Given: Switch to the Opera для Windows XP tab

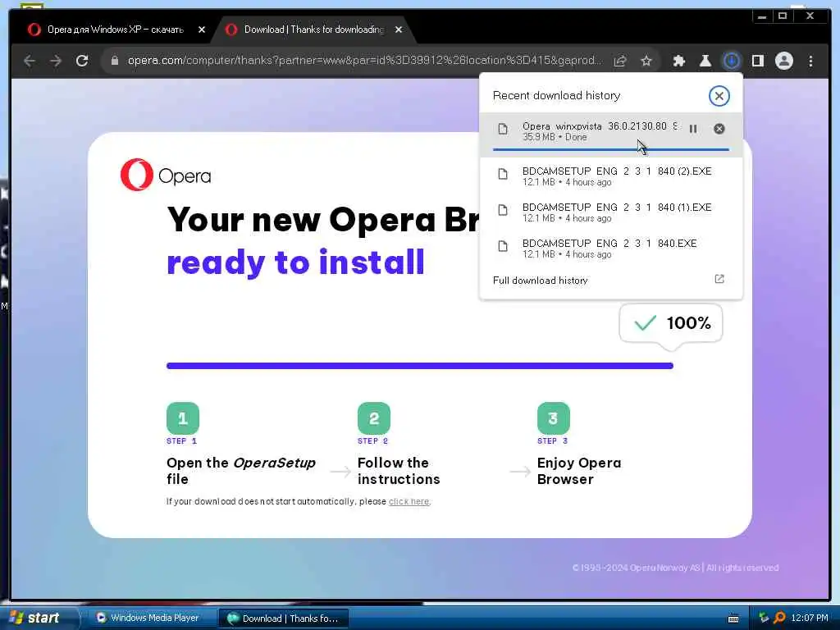Looking at the screenshot, I should tap(115, 30).
